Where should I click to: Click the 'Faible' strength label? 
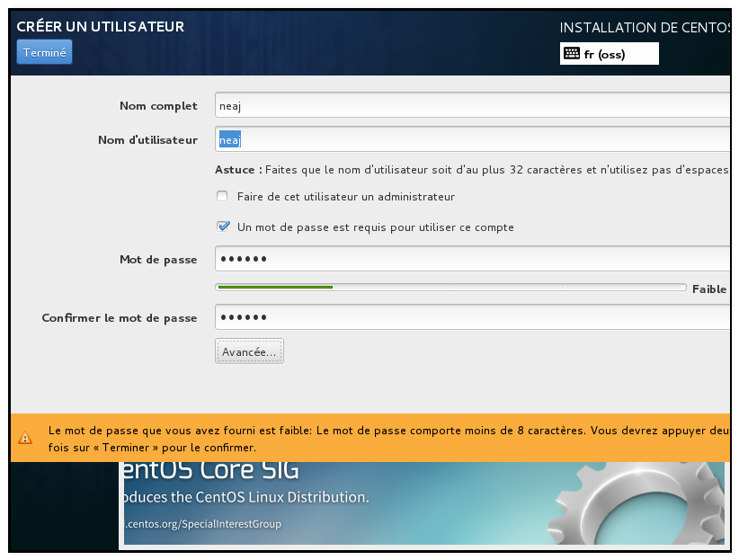click(708, 289)
